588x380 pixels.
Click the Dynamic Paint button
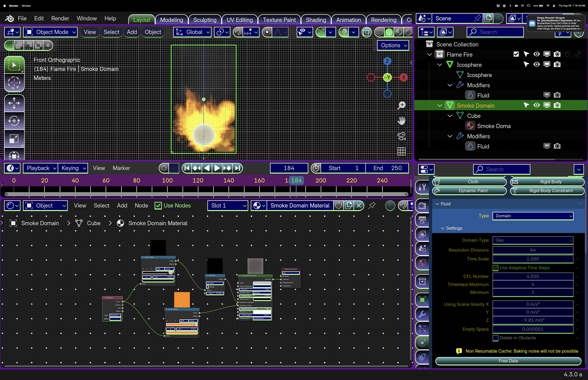tap(469, 191)
